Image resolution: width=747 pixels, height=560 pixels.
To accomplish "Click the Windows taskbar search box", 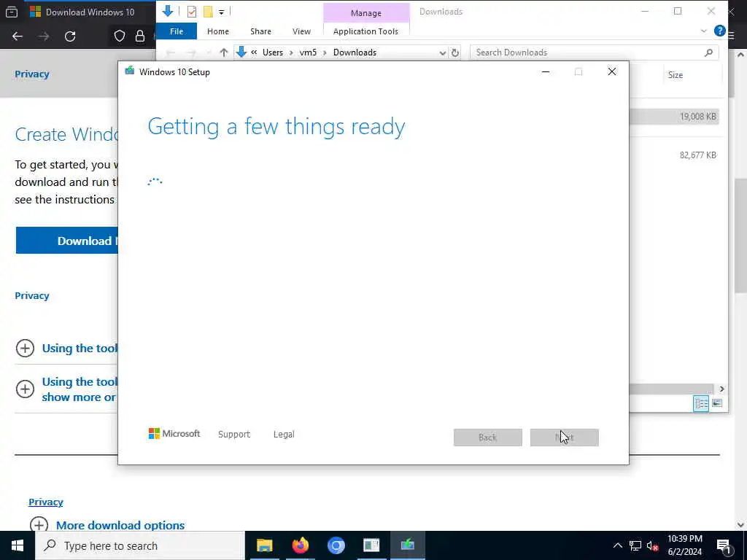I will (139, 545).
